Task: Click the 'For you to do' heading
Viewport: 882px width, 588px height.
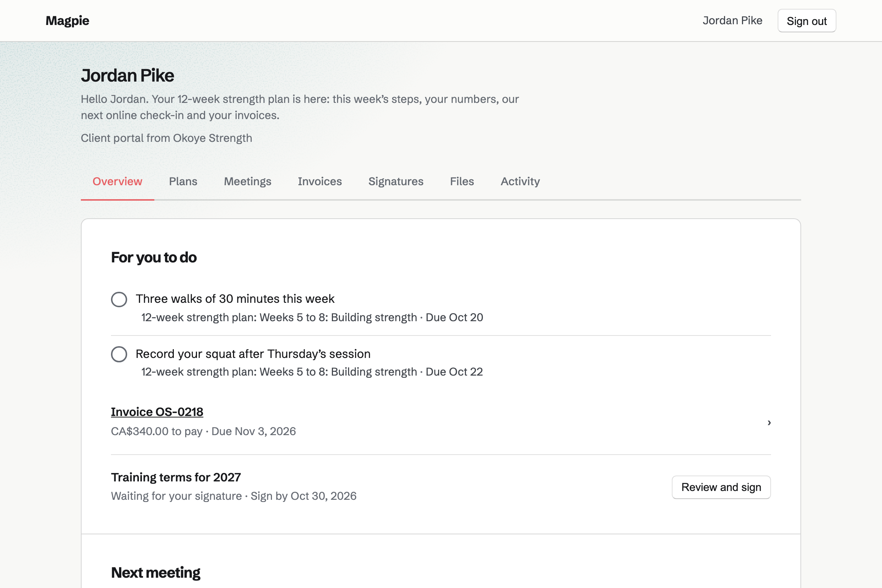Action: 154,258
